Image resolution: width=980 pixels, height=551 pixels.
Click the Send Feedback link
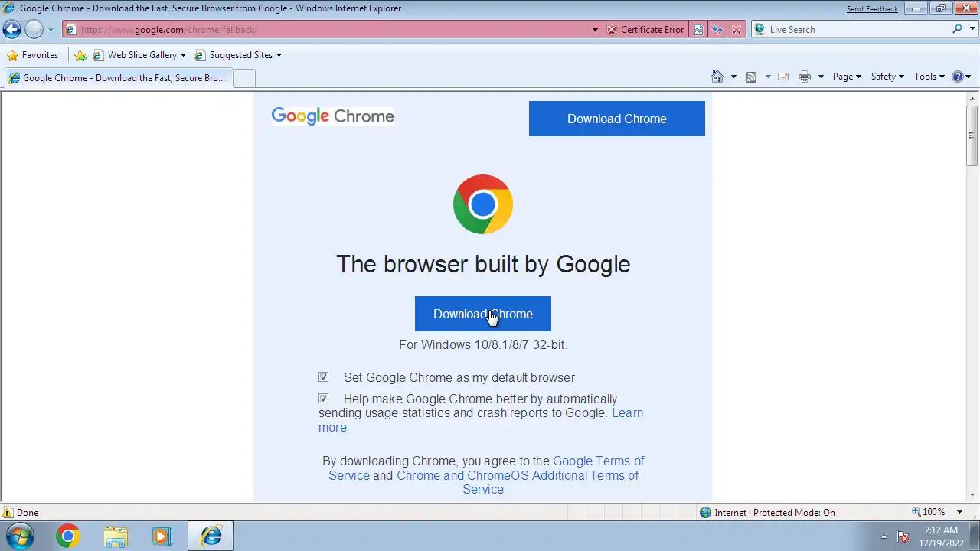coord(872,9)
